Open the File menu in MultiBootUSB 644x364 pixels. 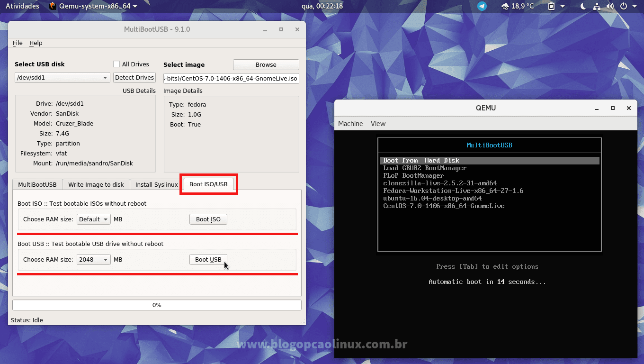tap(18, 43)
